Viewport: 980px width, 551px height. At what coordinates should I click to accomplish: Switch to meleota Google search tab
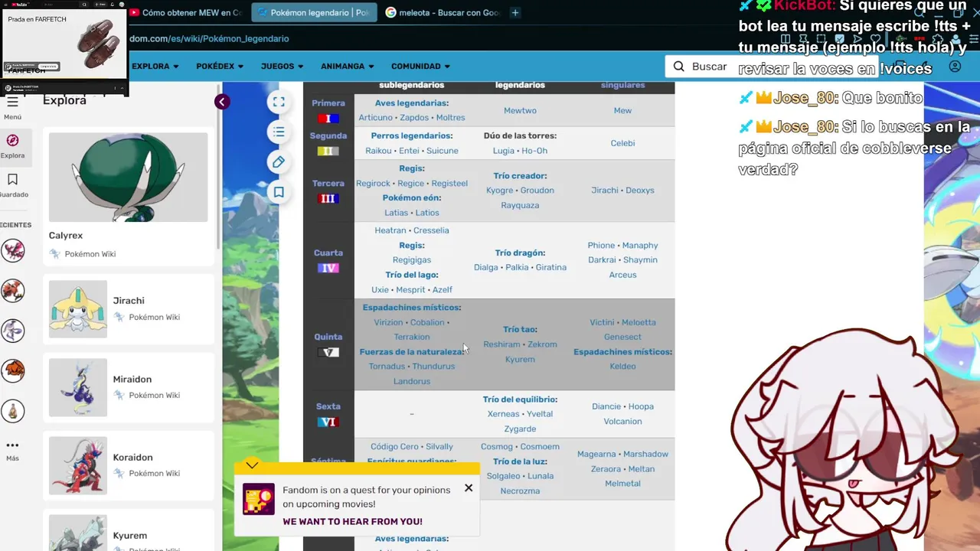442,12
